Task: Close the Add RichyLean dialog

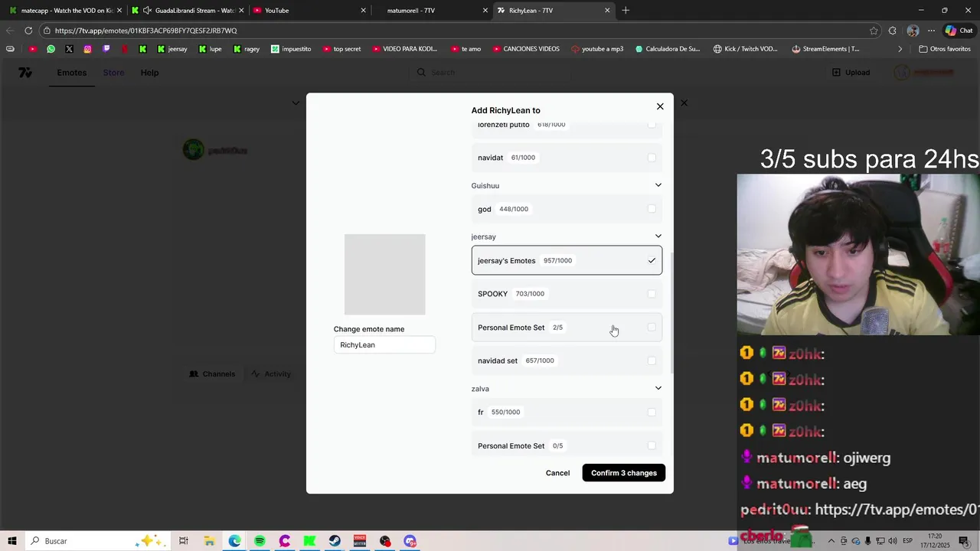Action: [x=660, y=106]
